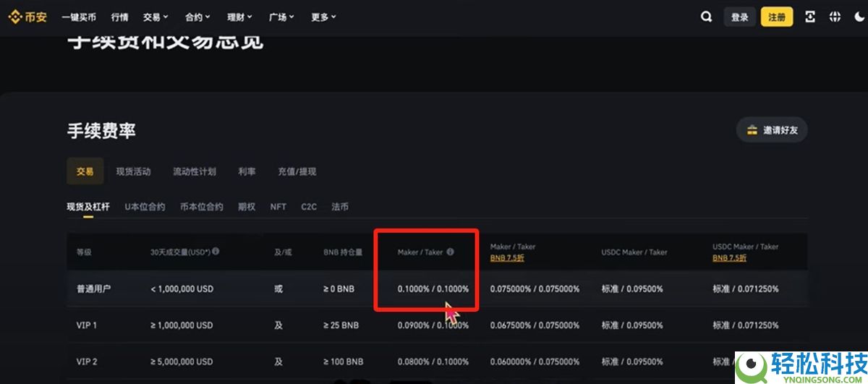Open the 更多 dropdown menu
This screenshot has width=868, height=384.
(323, 17)
